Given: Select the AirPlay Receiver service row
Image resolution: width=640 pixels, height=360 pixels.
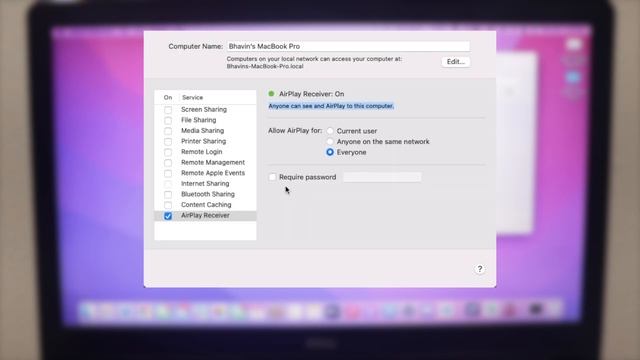Looking at the screenshot, I should 205,216.
